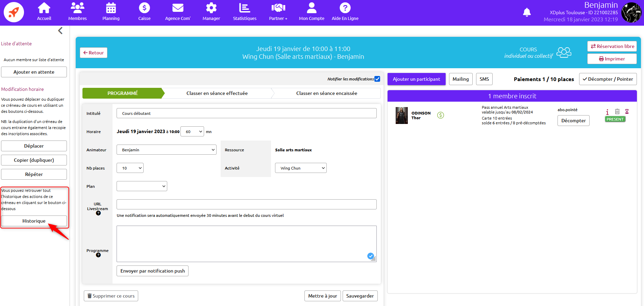Open the Caisse menu

pos(144,12)
